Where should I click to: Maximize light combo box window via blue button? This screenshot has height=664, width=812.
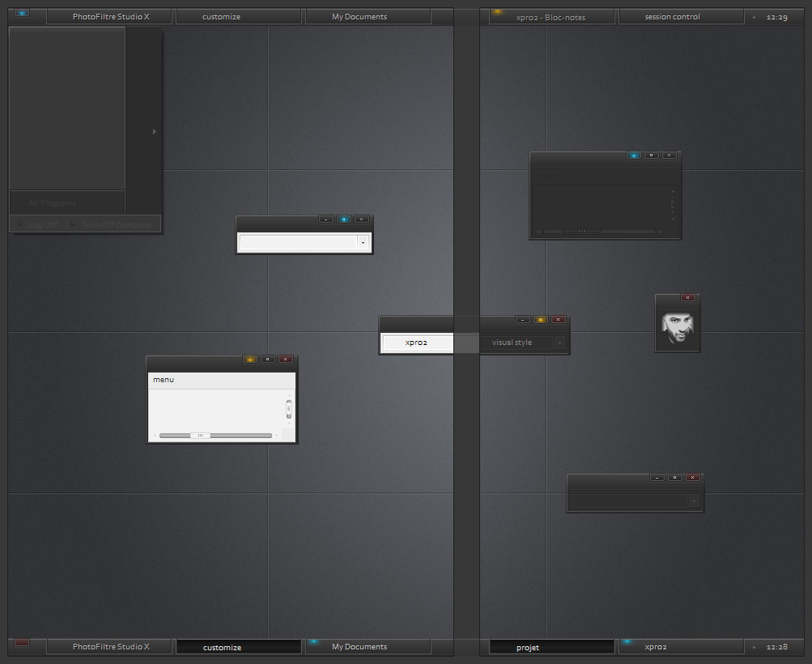[344, 219]
